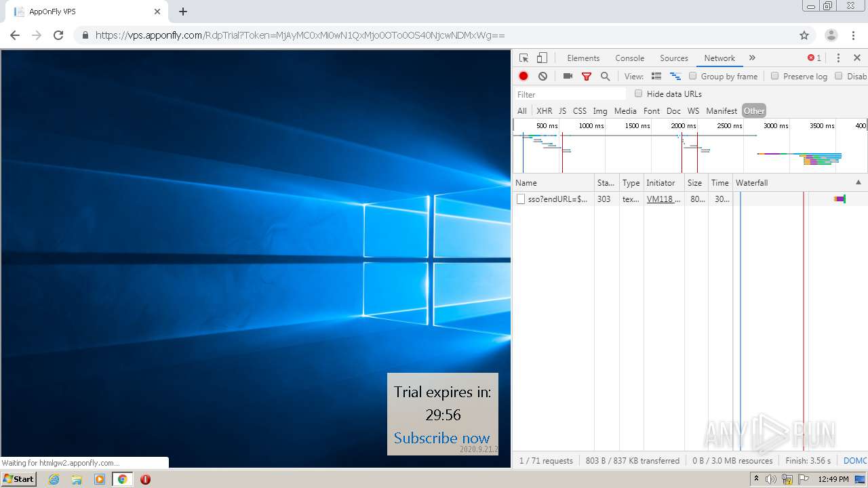Clear the network log
The image size is (868, 488).
tap(542, 77)
